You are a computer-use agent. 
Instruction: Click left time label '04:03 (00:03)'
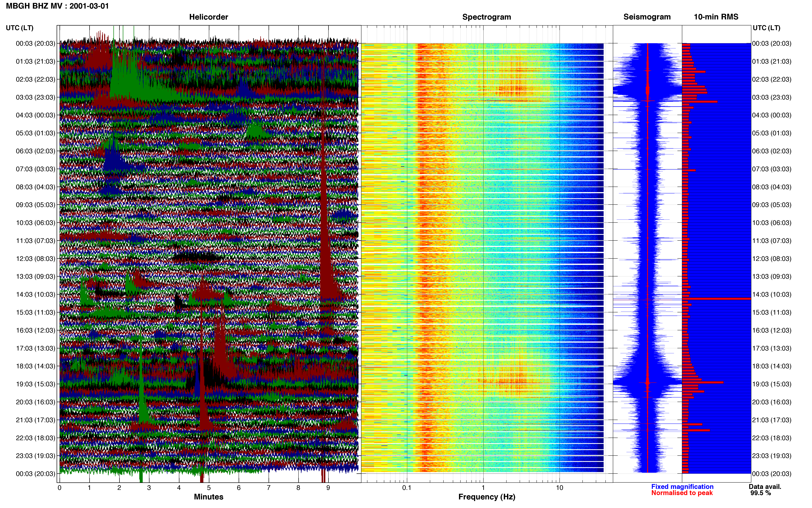pos(35,115)
